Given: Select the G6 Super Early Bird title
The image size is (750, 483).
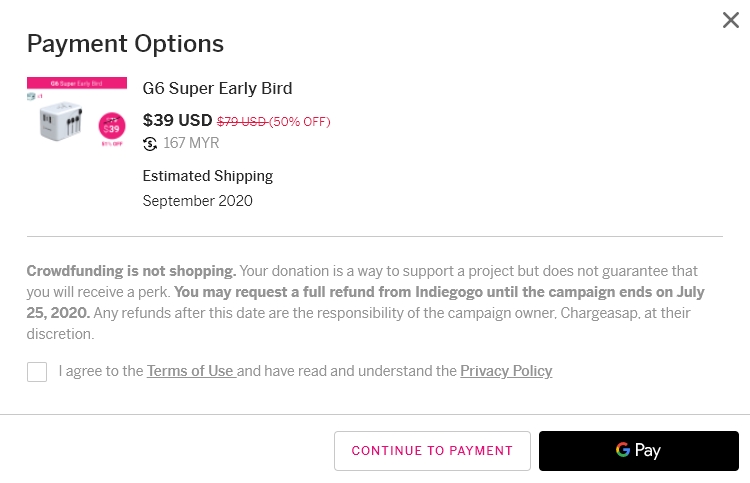Looking at the screenshot, I should [217, 88].
